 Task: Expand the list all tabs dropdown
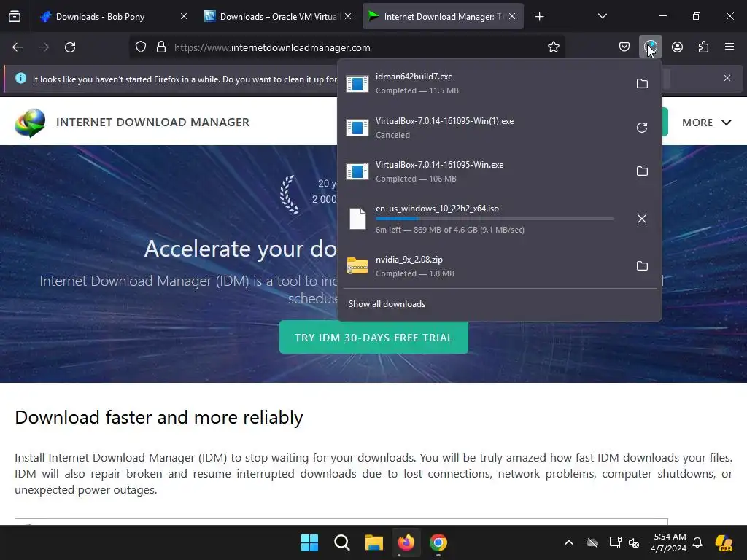pos(602,17)
